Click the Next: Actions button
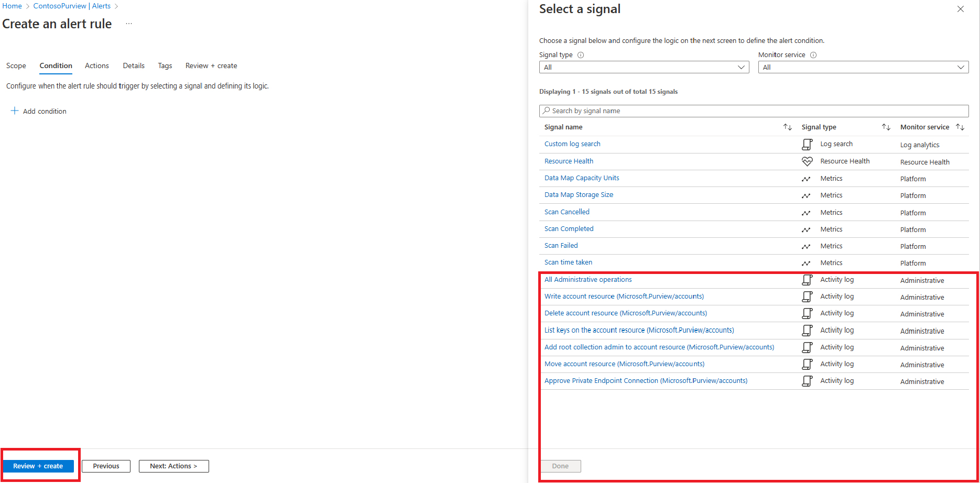980x483 pixels. click(173, 466)
